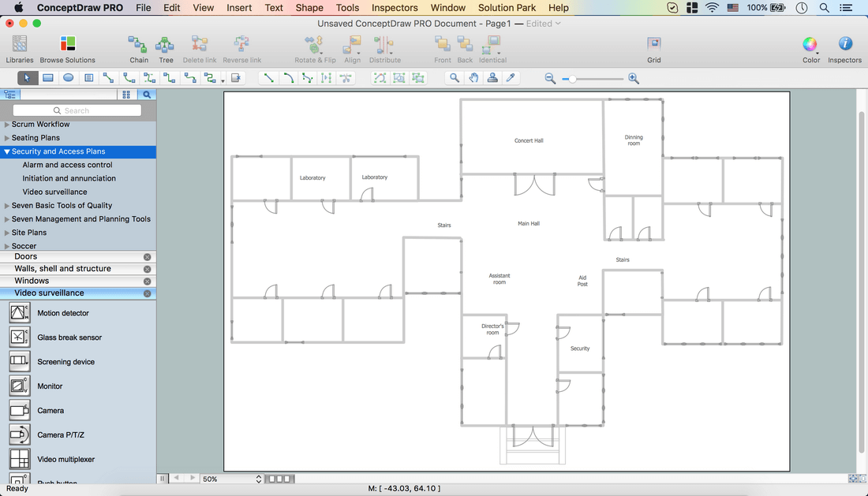Select the hand pan tool

point(473,78)
